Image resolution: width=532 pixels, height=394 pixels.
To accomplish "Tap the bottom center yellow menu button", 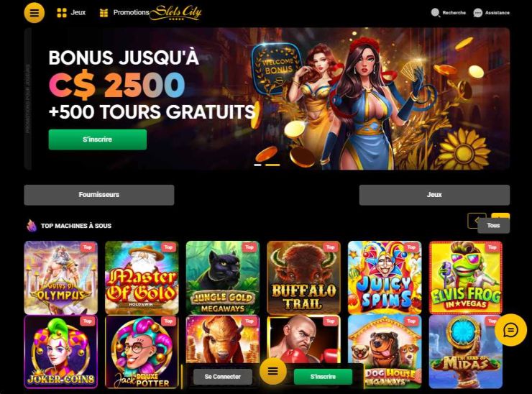I will click(x=272, y=371).
